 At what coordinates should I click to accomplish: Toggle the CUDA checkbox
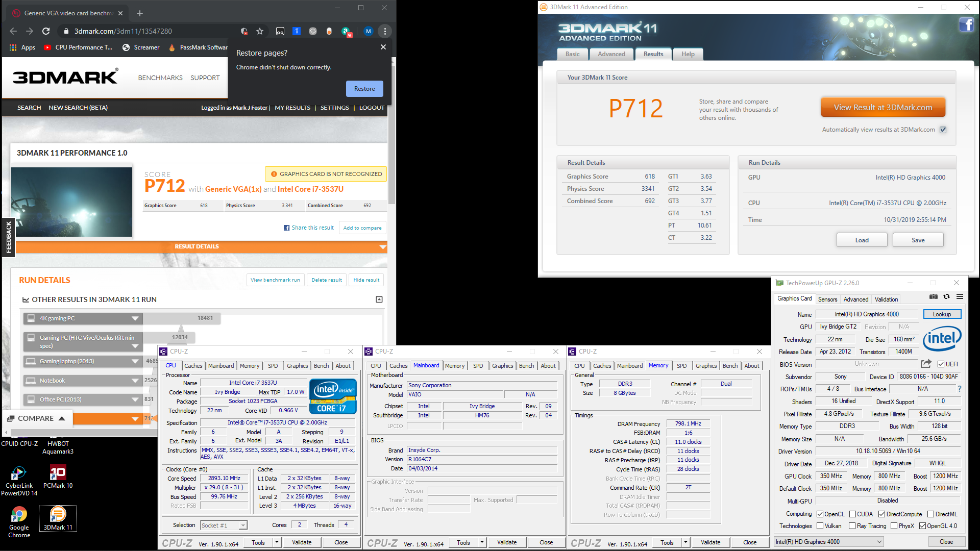pos(852,514)
